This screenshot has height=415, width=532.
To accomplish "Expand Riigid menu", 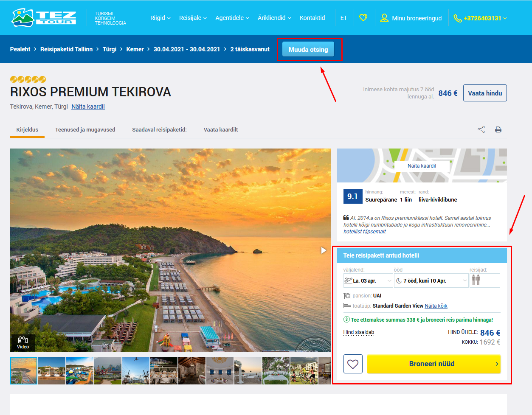I will tap(160, 18).
